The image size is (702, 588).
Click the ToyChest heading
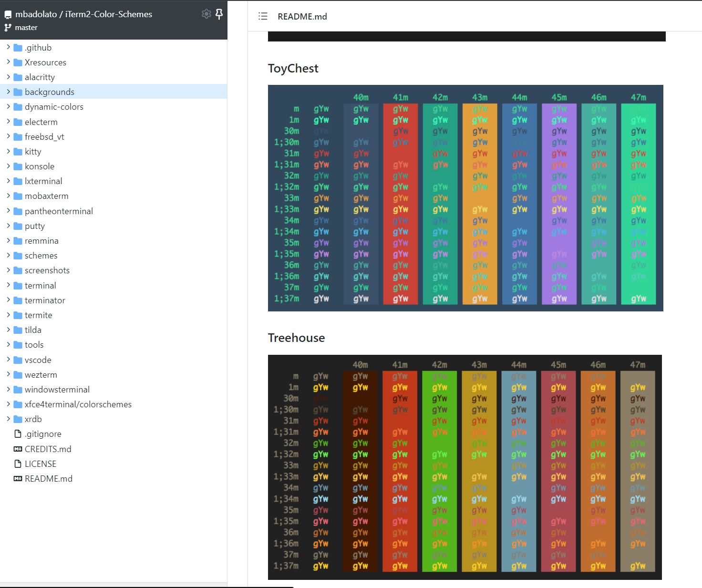tap(293, 68)
